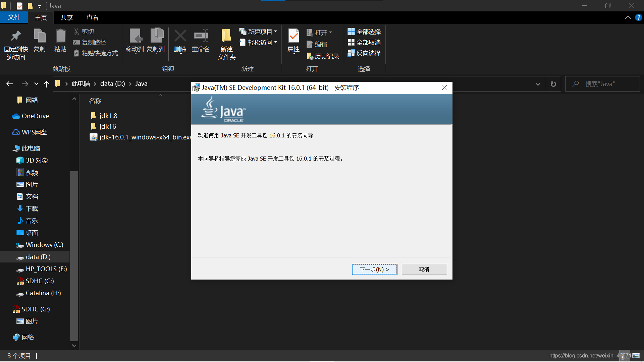Viewport: 644px width, 362px height.
Task: Click the Edit (编辑) command
Action: (x=317, y=44)
